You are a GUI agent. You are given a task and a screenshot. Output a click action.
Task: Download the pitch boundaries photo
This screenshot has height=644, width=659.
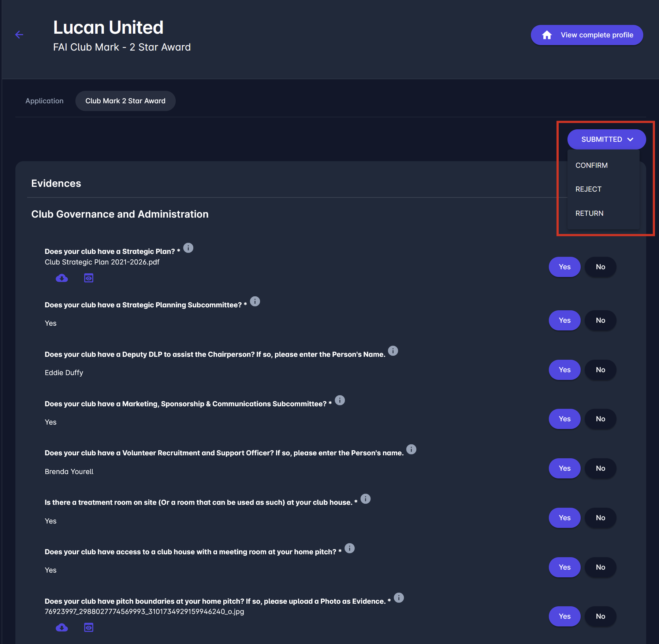tap(62, 628)
